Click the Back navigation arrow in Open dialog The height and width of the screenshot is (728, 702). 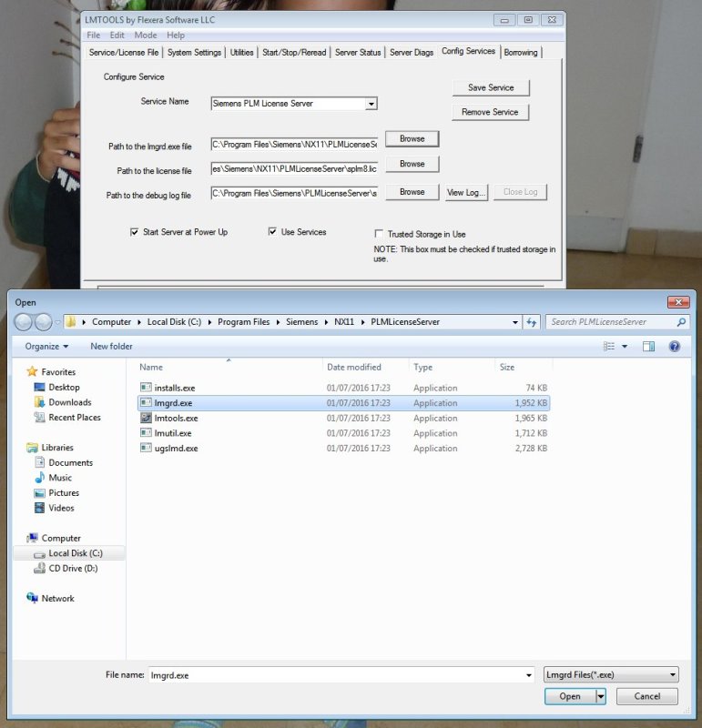click(24, 322)
